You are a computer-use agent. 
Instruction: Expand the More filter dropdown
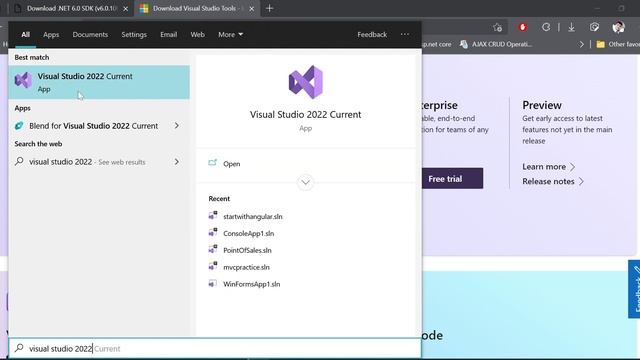click(231, 35)
